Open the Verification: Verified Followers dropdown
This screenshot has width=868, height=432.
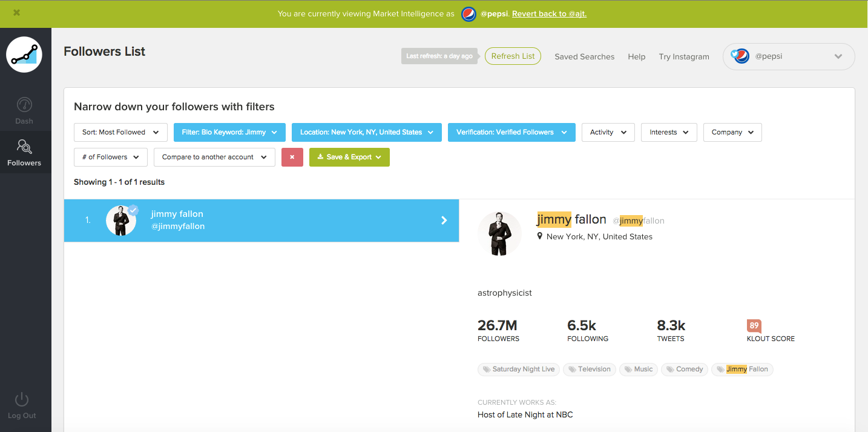pos(511,132)
